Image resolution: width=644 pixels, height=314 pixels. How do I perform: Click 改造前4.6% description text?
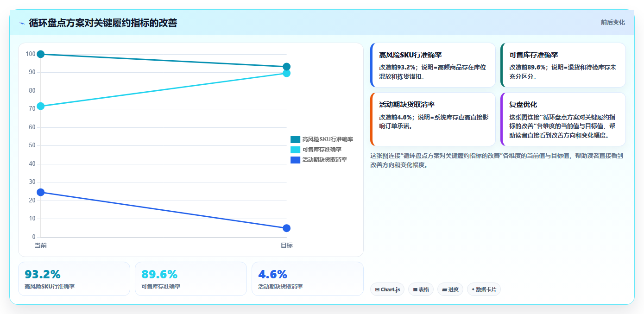click(434, 121)
